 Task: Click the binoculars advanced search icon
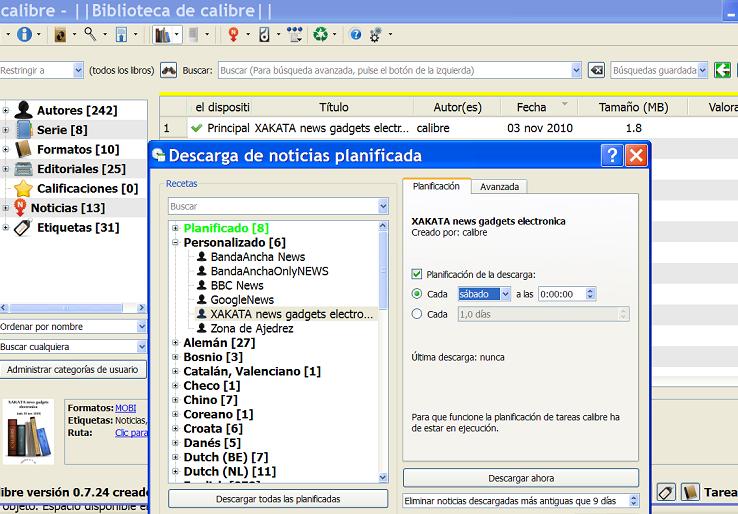(x=169, y=70)
